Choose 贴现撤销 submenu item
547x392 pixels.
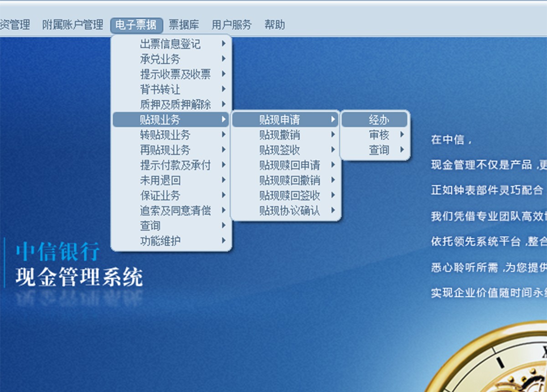[285, 135]
